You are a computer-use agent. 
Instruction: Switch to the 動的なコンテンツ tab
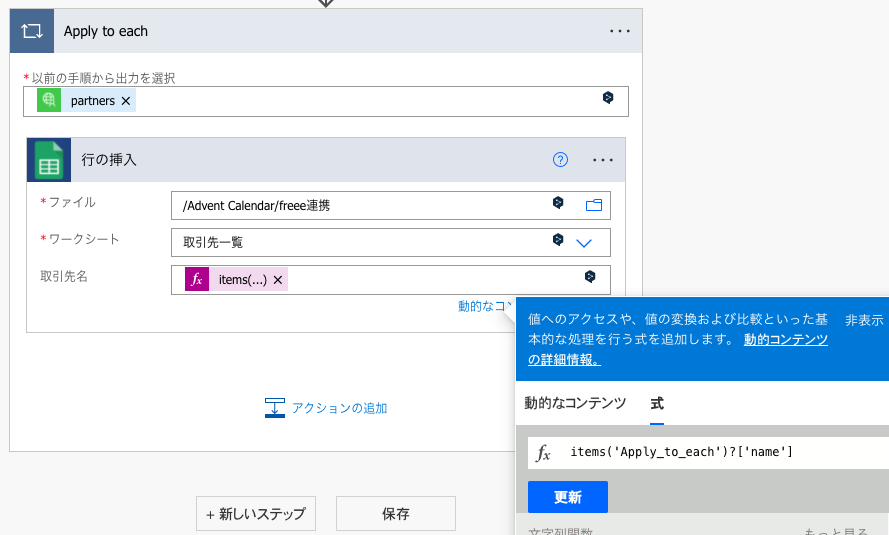click(x=575, y=403)
